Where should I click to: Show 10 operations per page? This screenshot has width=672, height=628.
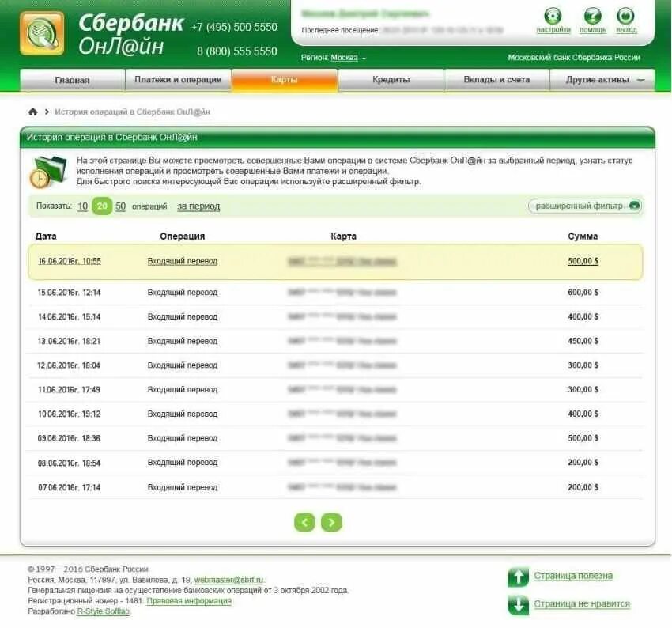click(82, 206)
